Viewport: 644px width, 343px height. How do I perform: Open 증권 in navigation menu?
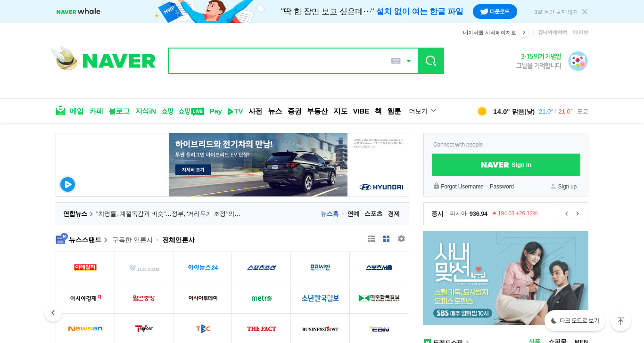click(295, 111)
